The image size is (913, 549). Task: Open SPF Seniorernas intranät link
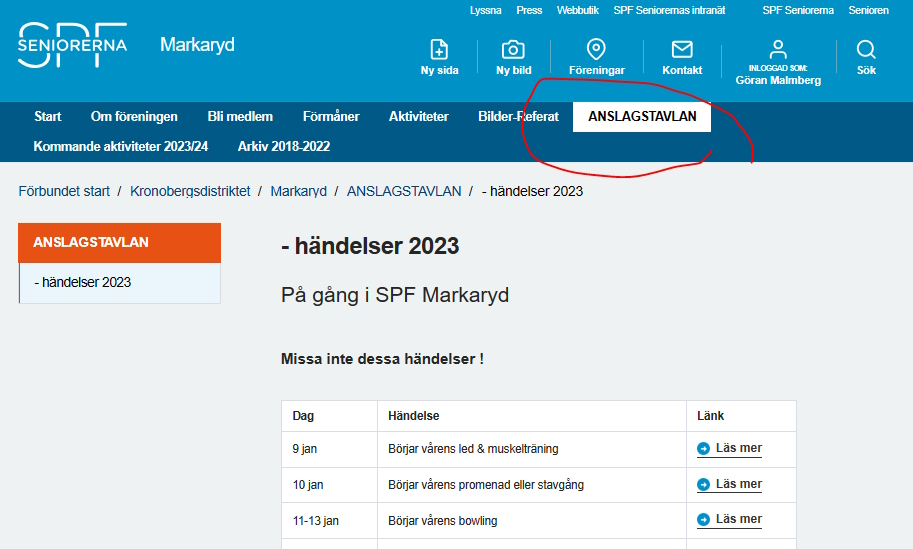[x=669, y=10]
